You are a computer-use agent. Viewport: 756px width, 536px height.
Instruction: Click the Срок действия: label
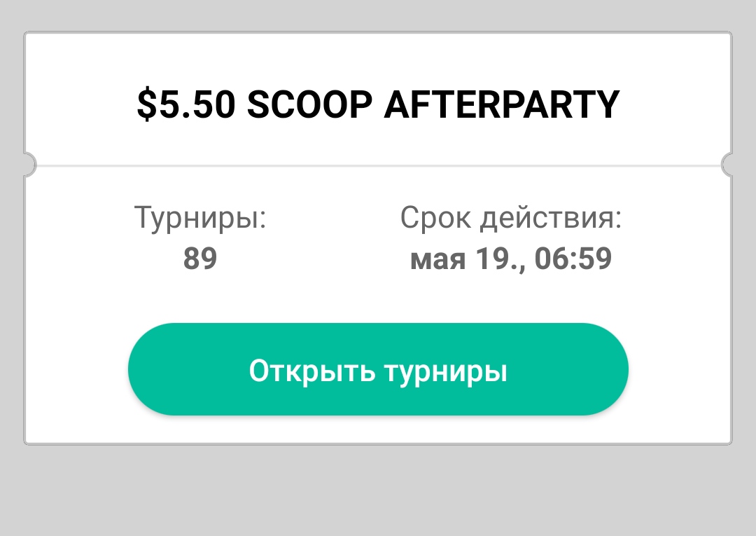[x=511, y=218]
